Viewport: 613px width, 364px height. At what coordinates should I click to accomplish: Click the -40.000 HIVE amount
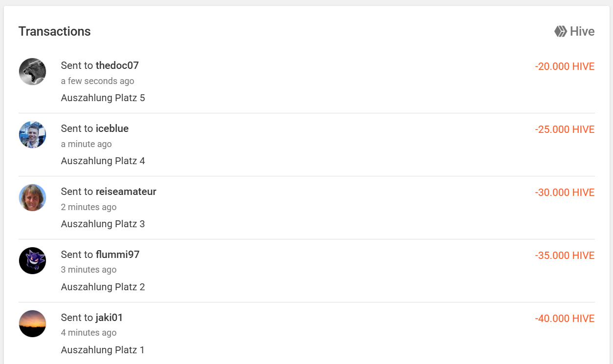click(x=565, y=319)
